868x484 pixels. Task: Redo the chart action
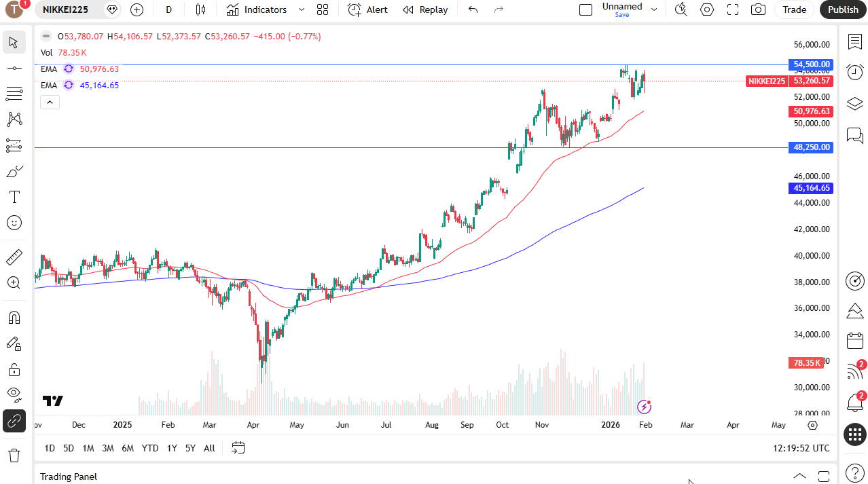pos(499,10)
